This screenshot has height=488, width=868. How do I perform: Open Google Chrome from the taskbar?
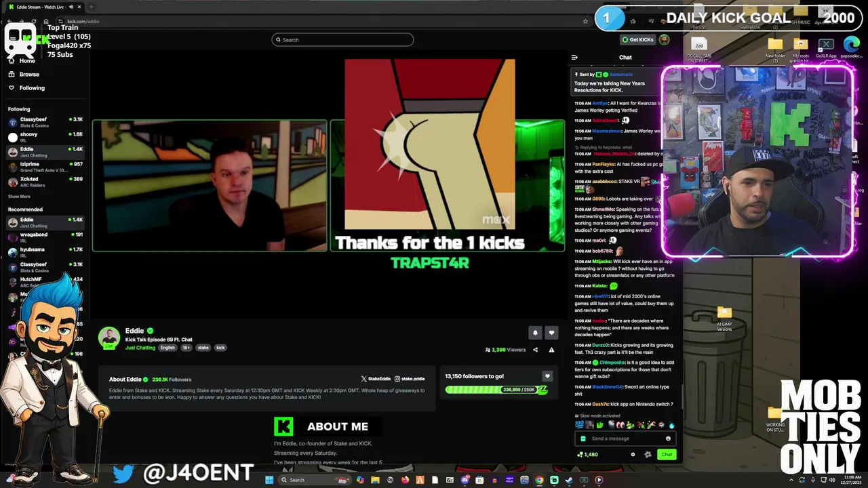pos(539,480)
